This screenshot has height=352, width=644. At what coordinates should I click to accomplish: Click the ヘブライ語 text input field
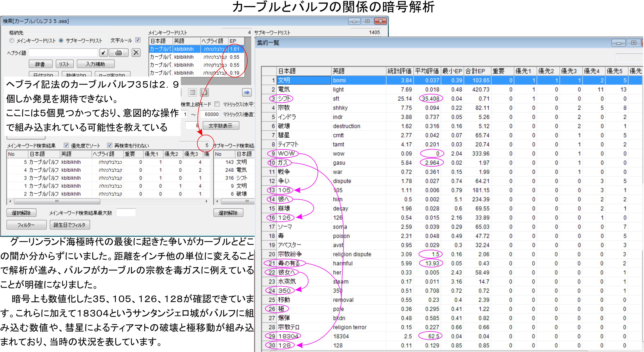tap(63, 53)
